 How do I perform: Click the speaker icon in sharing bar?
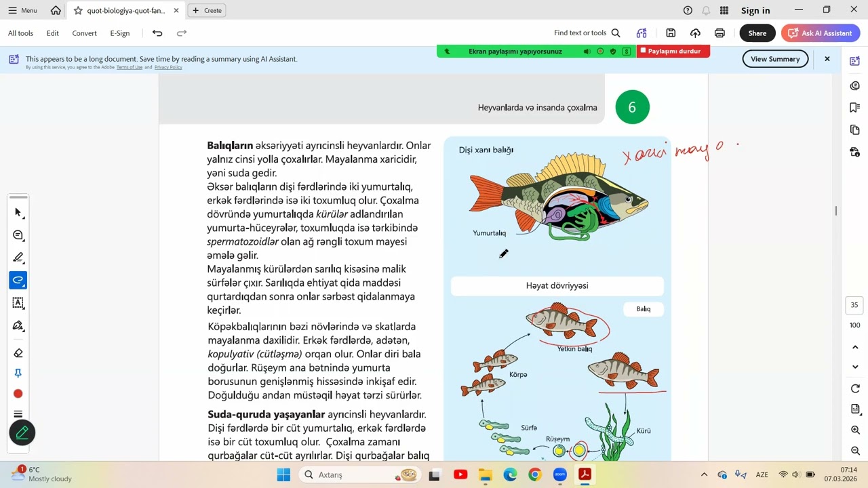click(587, 51)
